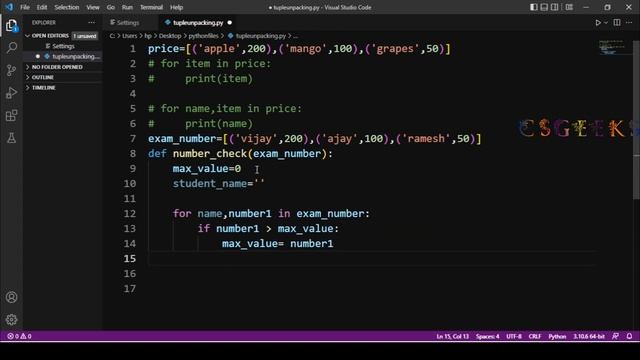Open the Explorer view in activity bar

coord(11,25)
